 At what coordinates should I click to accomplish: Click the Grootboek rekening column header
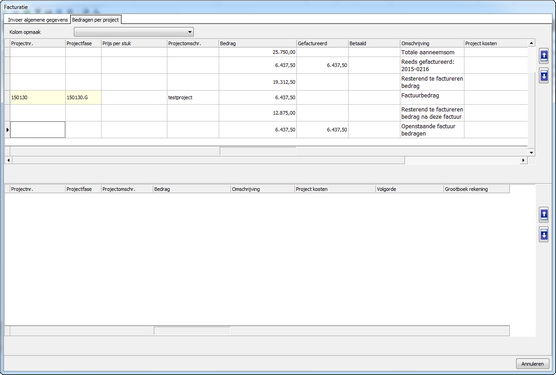[x=477, y=189]
